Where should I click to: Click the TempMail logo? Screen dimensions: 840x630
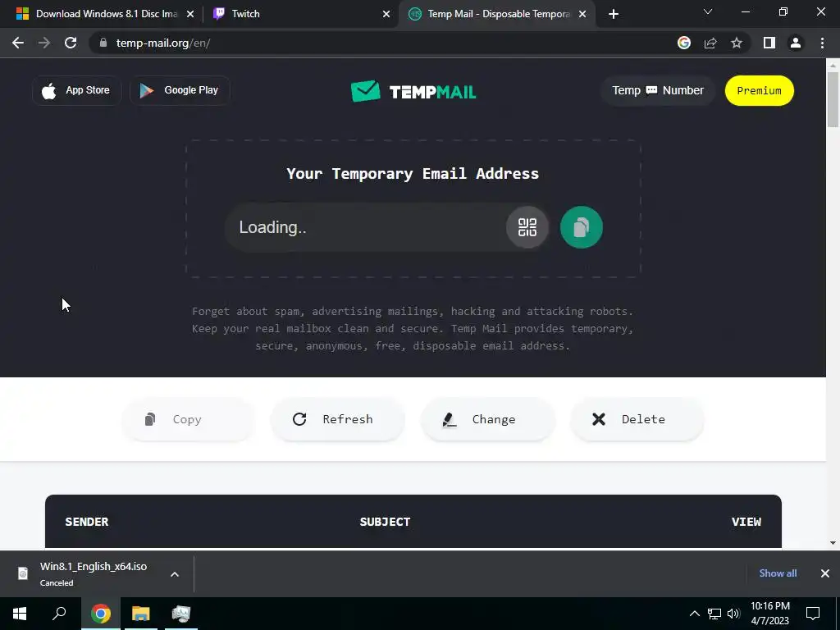413,92
